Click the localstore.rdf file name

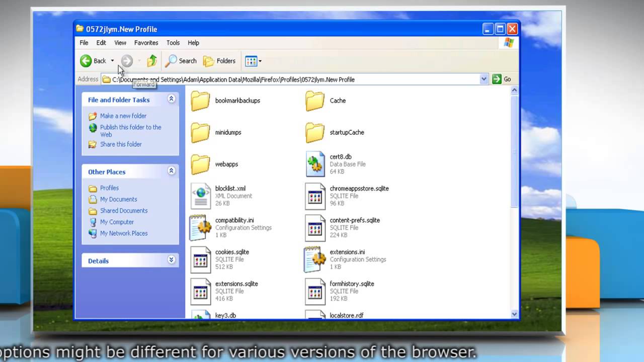(x=347, y=315)
